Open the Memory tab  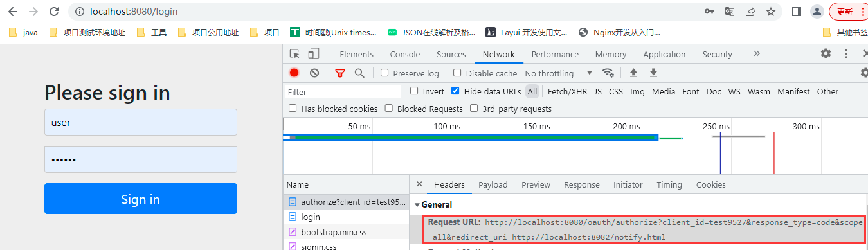point(611,55)
